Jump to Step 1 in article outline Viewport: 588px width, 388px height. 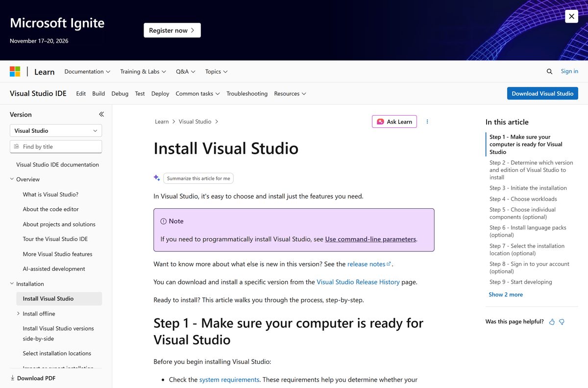(x=526, y=145)
